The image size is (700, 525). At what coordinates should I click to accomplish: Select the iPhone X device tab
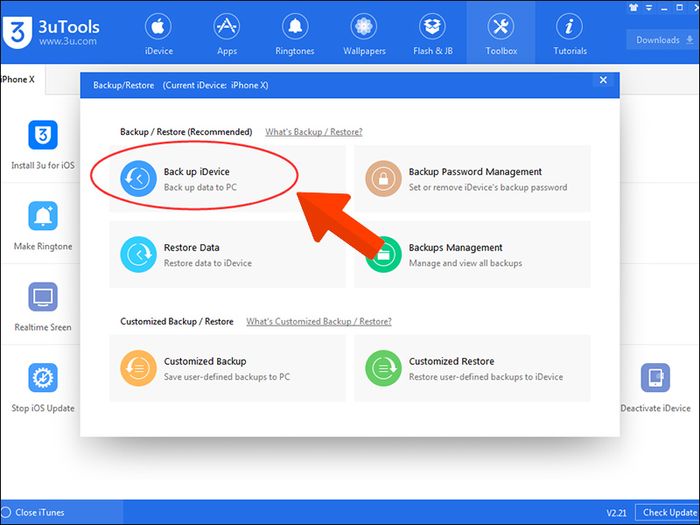(20, 79)
